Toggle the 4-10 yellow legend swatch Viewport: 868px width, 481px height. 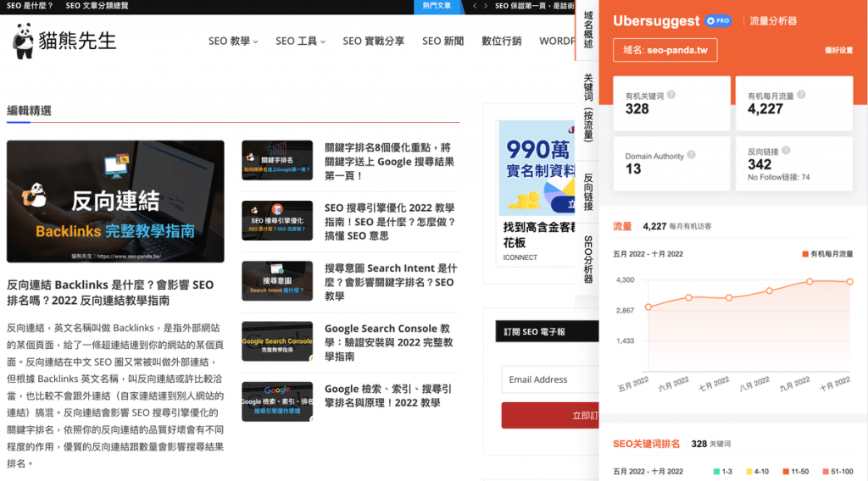(x=749, y=472)
